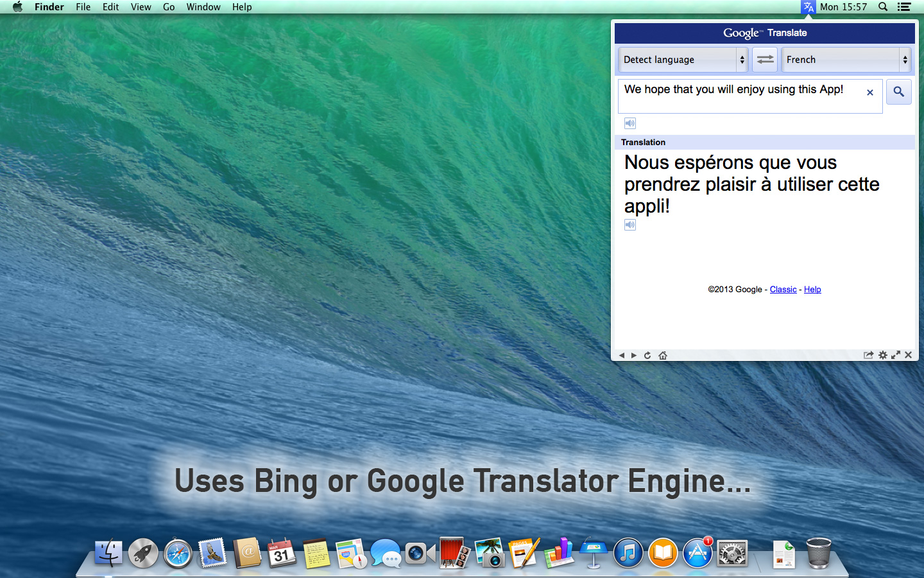Open App Store from the Dock
Screen dimensions: 924x578
[697, 553]
